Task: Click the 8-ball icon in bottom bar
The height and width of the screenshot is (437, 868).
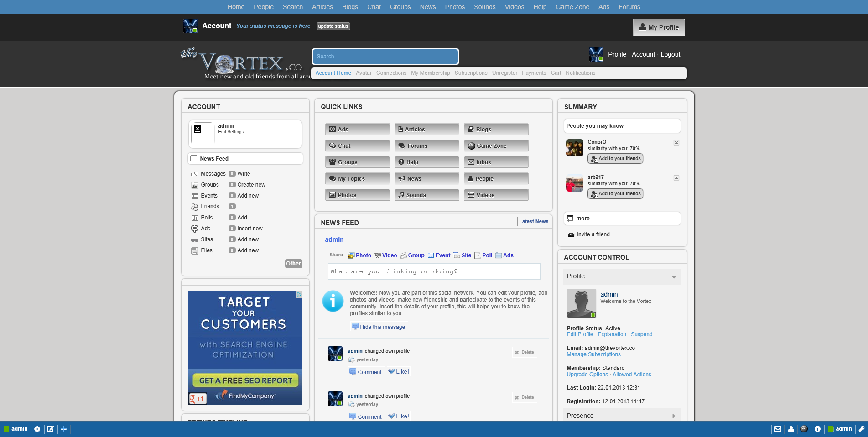Action: [x=804, y=429]
